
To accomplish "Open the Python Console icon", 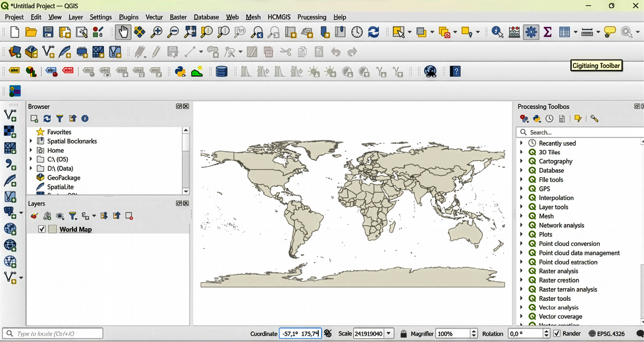I will point(180,72).
